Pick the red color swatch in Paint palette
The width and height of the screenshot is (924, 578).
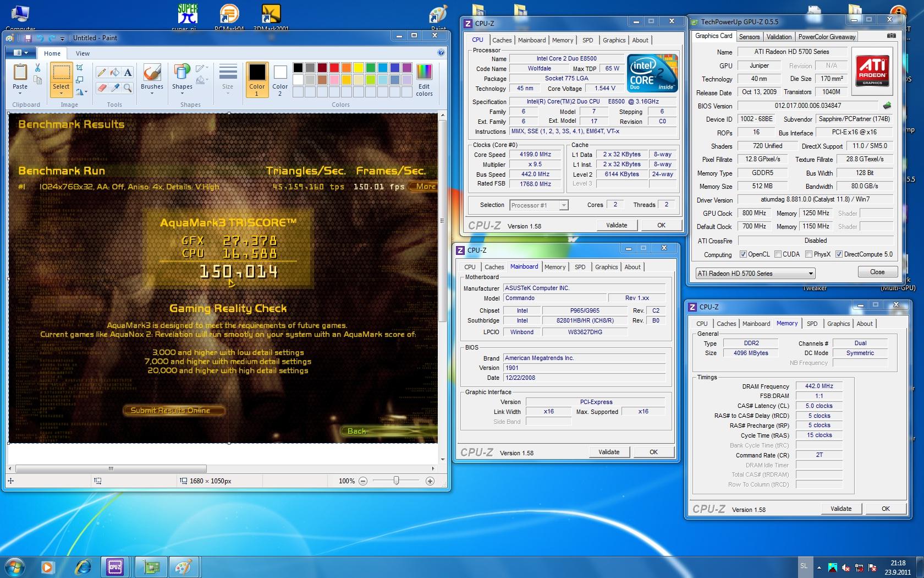(x=334, y=68)
